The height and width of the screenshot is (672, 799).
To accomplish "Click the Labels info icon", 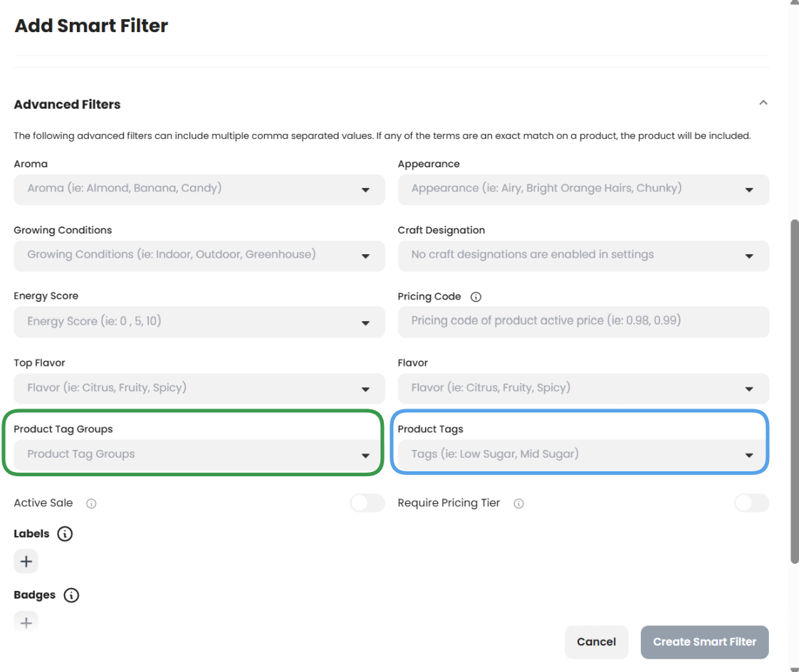I will click(x=65, y=534).
